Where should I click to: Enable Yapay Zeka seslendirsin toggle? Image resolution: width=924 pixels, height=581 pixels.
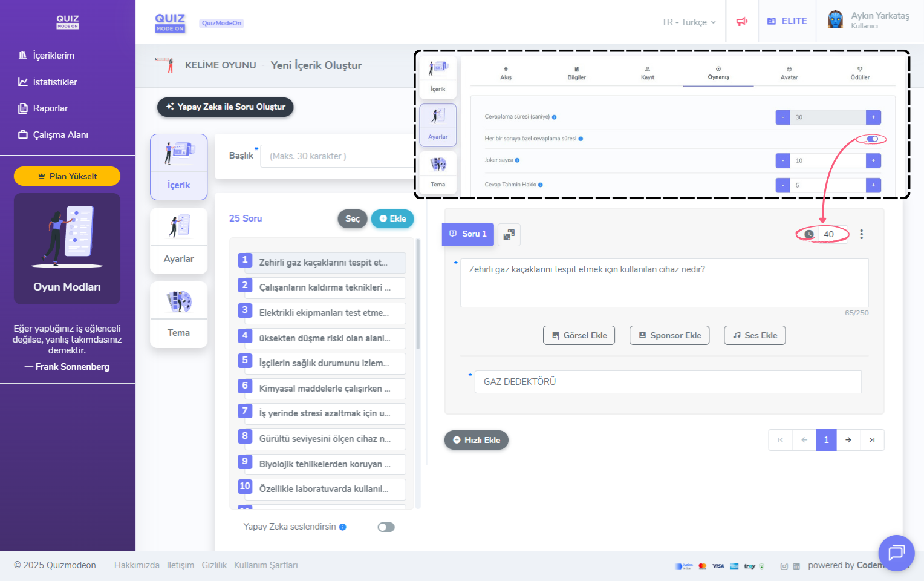386,527
